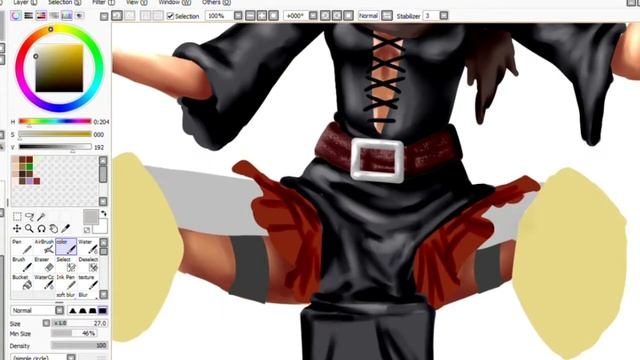The height and width of the screenshot is (360, 640).
Task: Open the brush blend mode Normal dropdown
Action: click(x=60, y=310)
